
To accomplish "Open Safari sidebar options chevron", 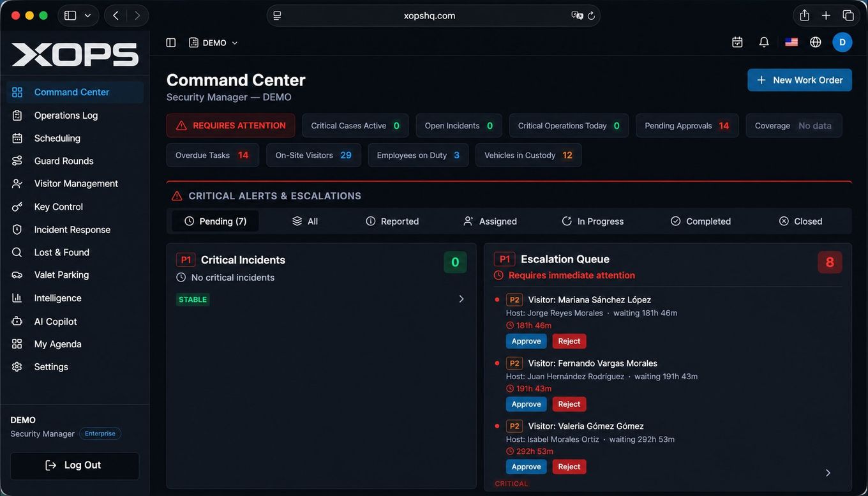I will pos(87,15).
